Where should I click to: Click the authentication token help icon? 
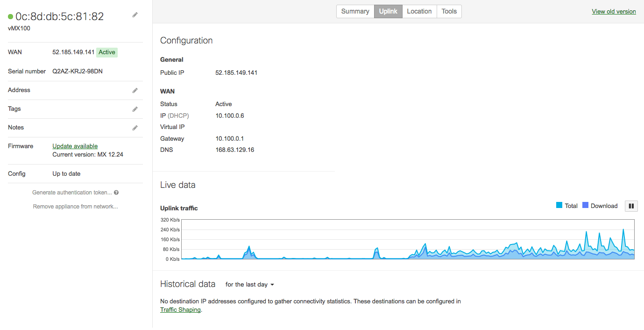pyautogui.click(x=116, y=193)
